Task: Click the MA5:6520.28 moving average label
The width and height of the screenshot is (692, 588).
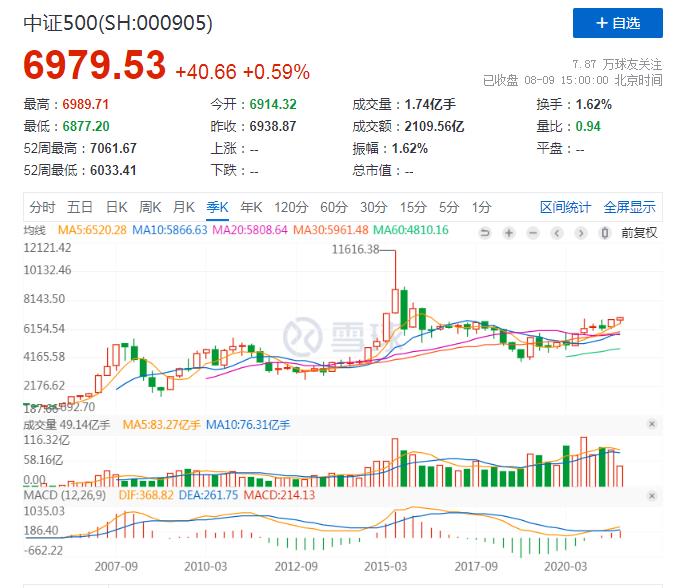Action: (92, 230)
